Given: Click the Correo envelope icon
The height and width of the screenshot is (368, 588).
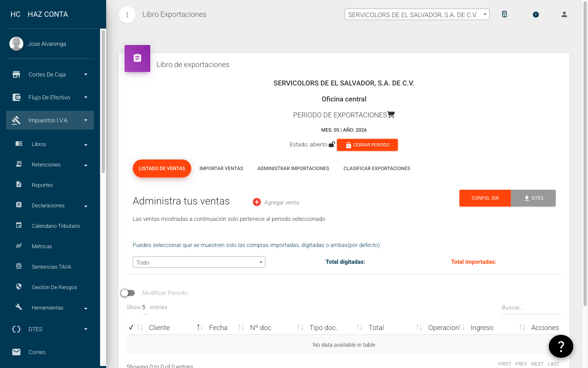Looking at the screenshot, I should [x=16, y=352].
